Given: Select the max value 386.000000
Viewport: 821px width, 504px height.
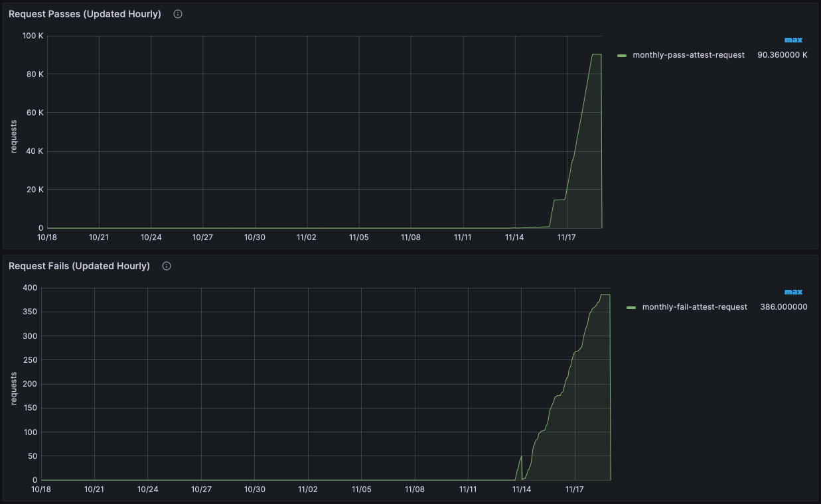Looking at the screenshot, I should point(783,307).
